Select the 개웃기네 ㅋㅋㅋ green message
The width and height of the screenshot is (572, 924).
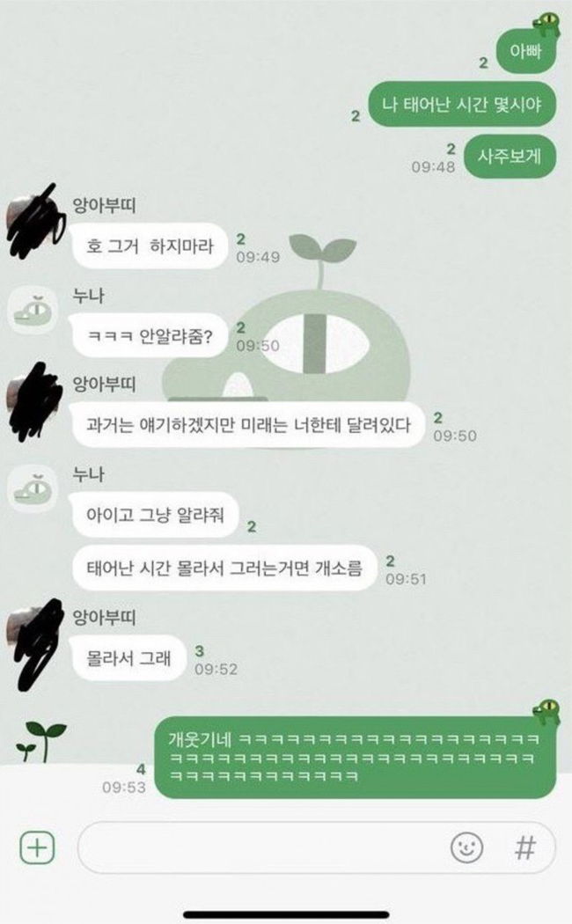(x=356, y=757)
